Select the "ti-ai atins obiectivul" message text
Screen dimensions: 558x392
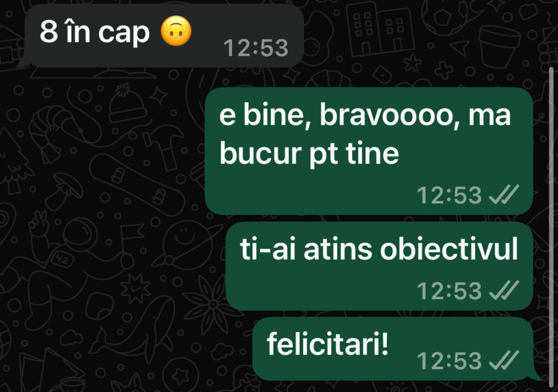pos(379,249)
